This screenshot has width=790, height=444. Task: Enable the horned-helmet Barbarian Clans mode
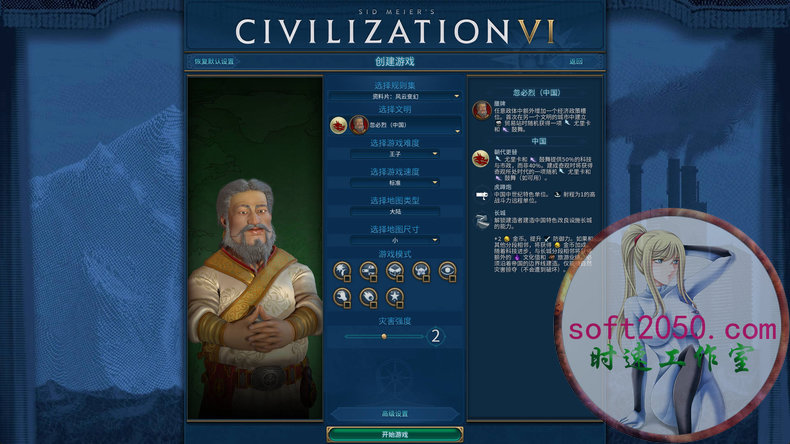(421, 271)
